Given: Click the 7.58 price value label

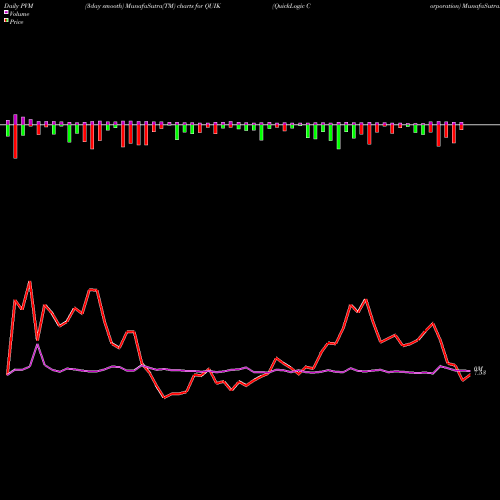Looking at the screenshot, I should pos(480,373).
